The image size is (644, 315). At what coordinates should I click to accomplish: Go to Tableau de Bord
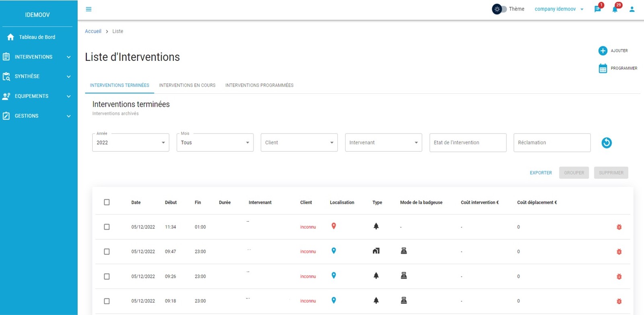point(37,37)
